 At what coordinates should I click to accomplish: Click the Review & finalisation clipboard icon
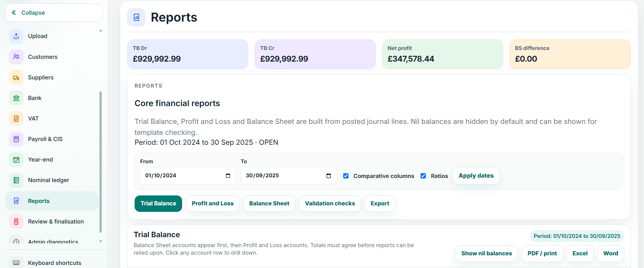point(16,221)
